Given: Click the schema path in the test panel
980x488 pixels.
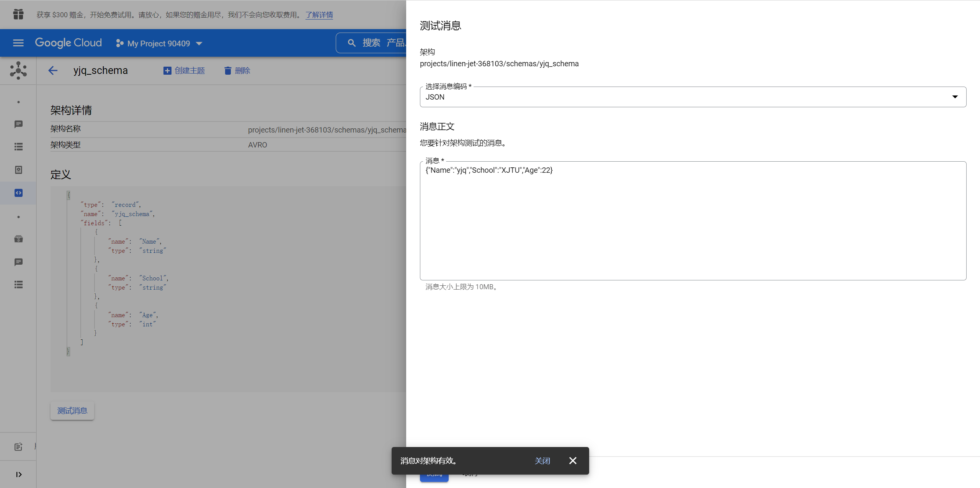Looking at the screenshot, I should pyautogui.click(x=499, y=64).
